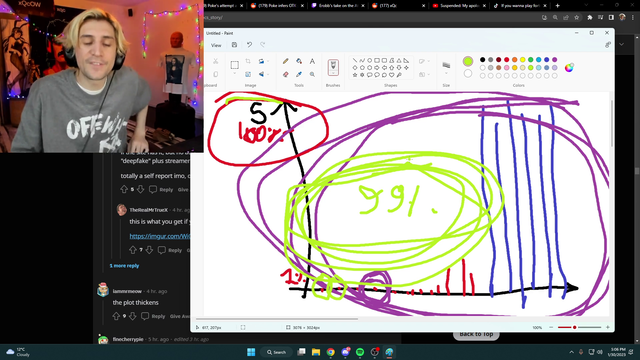Select the Right arrow shape
Viewport: 640px width, 360px height.
(x=377, y=68)
